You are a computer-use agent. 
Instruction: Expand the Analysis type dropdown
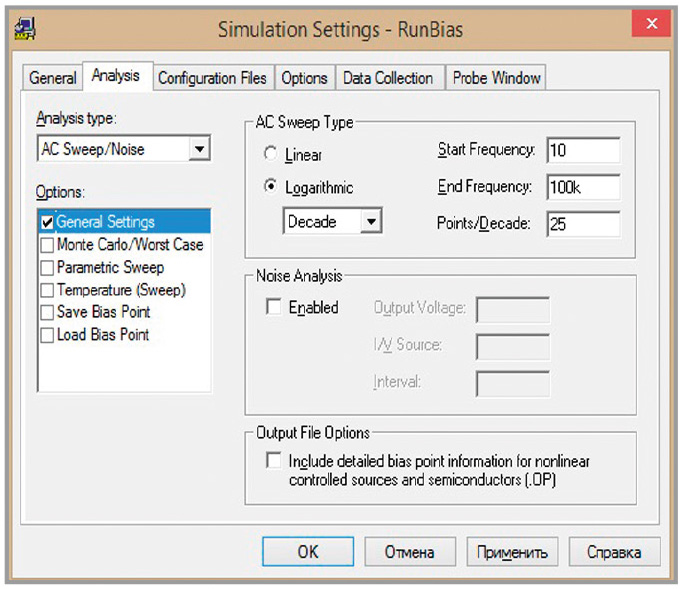point(199,149)
